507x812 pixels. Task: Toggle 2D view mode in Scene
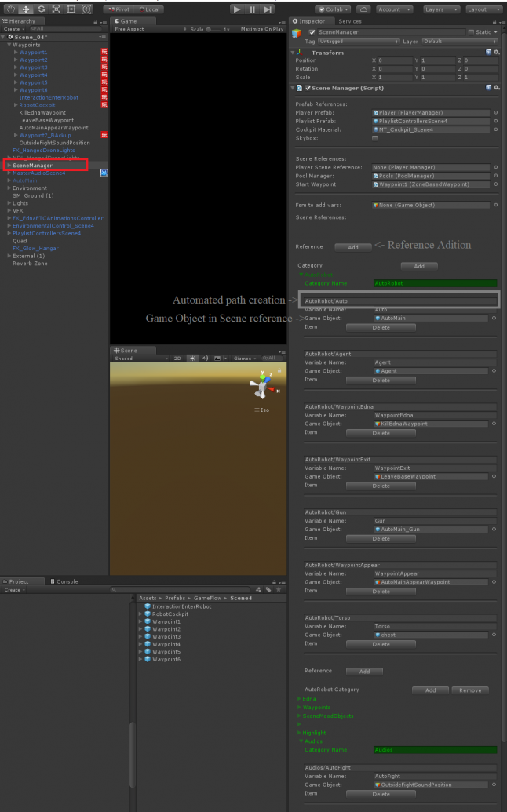pos(177,358)
